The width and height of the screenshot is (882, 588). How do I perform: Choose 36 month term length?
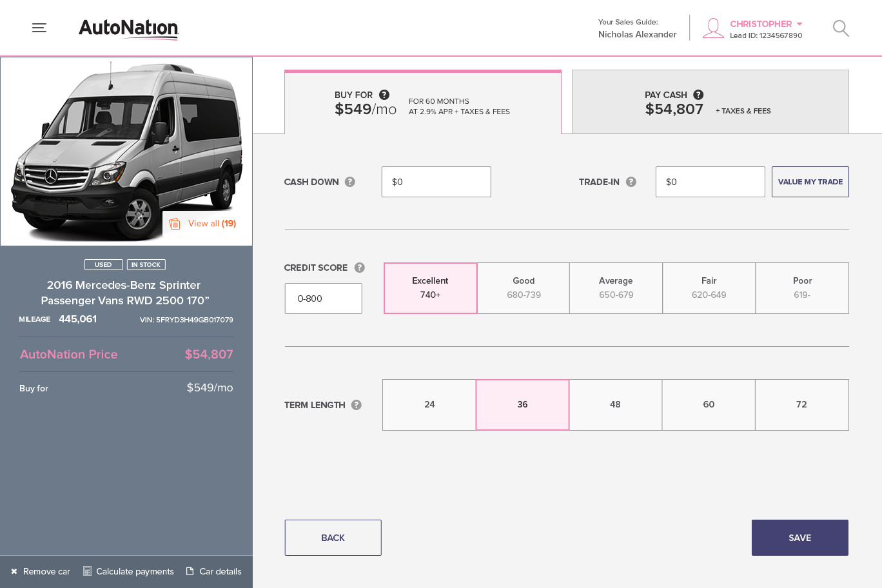tap(522, 405)
